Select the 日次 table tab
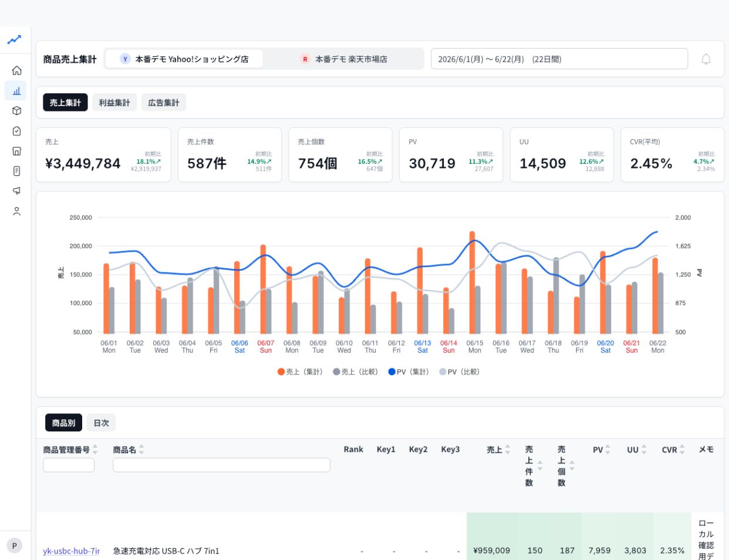This screenshot has height=560, width=729. click(x=102, y=423)
